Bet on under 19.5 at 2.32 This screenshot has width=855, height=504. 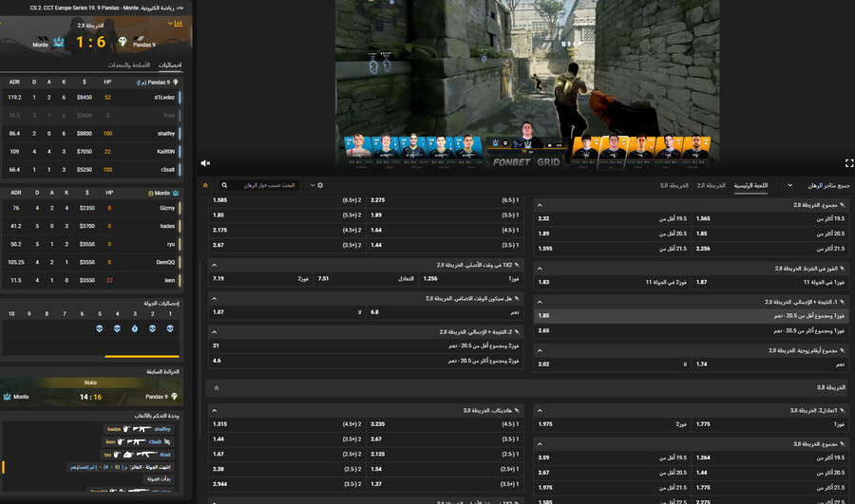(613, 218)
